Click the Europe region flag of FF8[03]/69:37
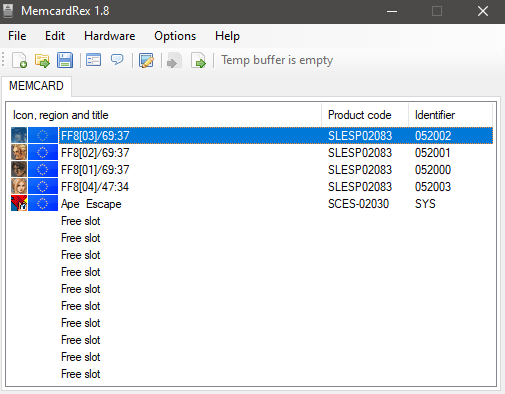Screen dimensions: 505x394 43,136
